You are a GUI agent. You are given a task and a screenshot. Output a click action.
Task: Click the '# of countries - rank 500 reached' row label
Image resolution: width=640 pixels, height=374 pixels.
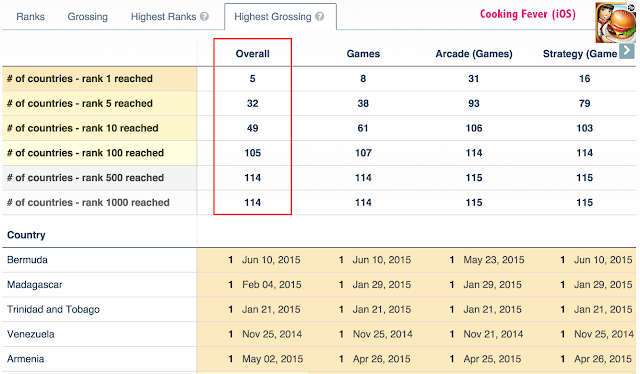coord(85,178)
